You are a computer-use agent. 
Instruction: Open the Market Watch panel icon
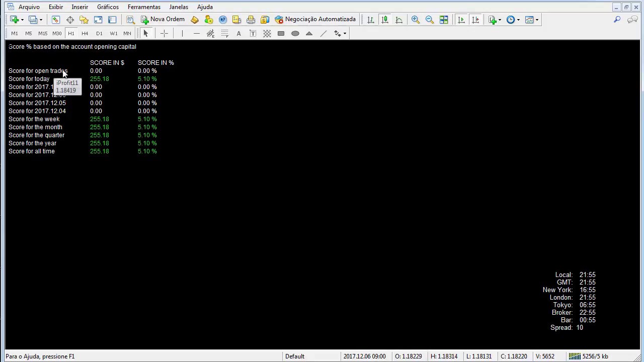pos(56,20)
